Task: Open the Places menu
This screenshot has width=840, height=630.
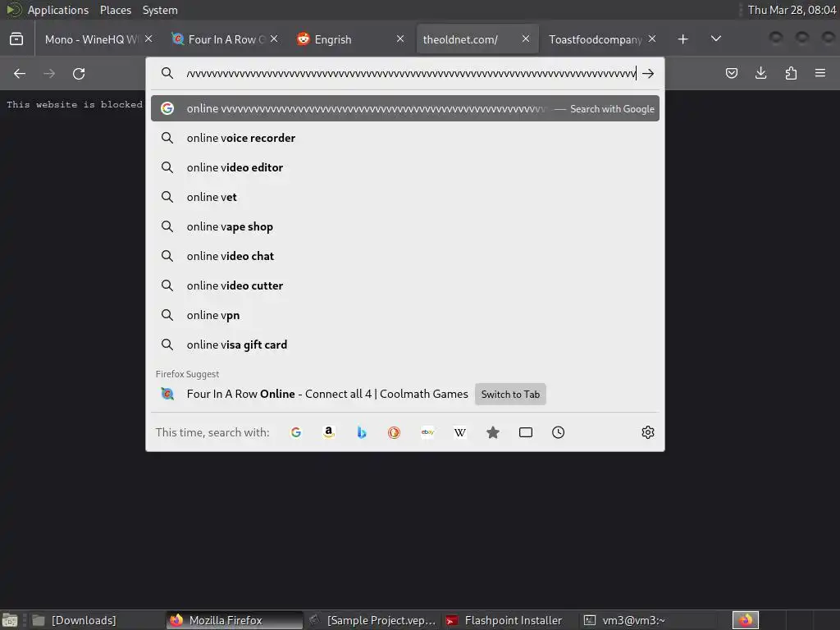Action: click(x=115, y=10)
